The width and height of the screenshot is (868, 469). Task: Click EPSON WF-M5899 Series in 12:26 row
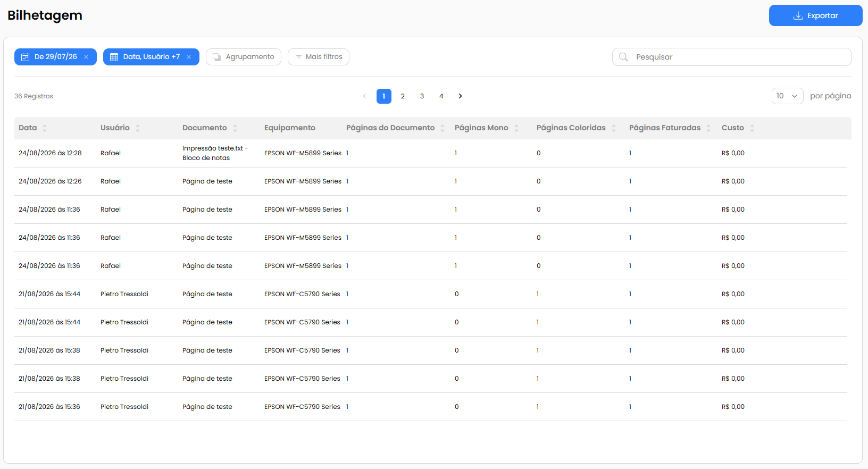(303, 181)
